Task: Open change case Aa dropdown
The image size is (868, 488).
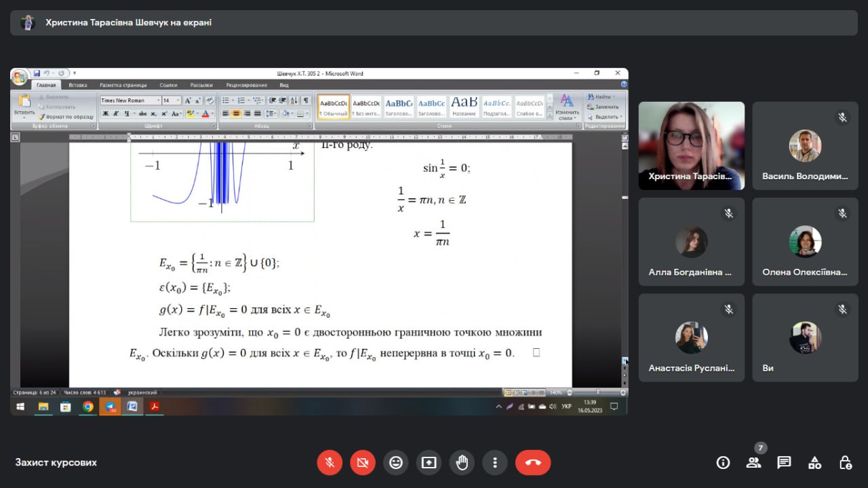Action: (176, 113)
